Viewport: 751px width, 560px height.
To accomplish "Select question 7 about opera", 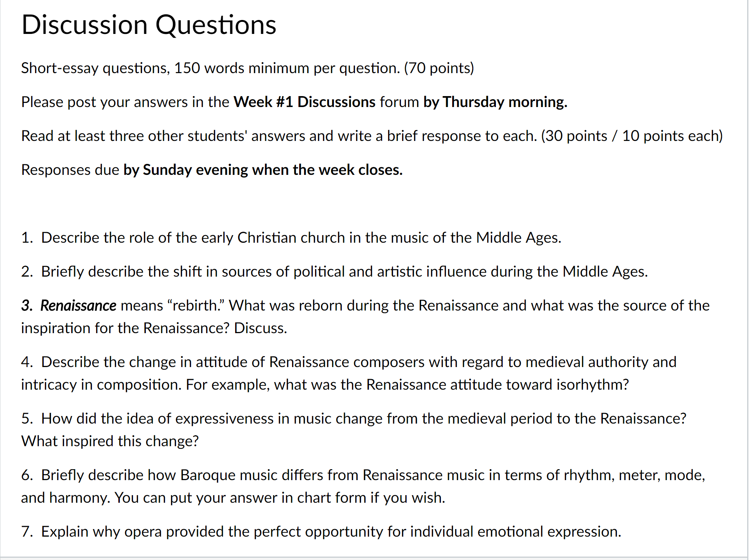I will [321, 532].
